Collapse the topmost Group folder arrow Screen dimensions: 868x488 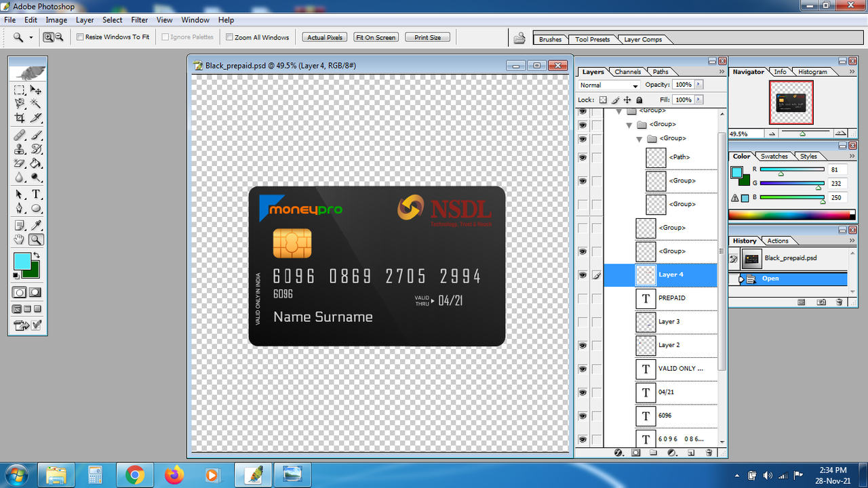[619, 111]
